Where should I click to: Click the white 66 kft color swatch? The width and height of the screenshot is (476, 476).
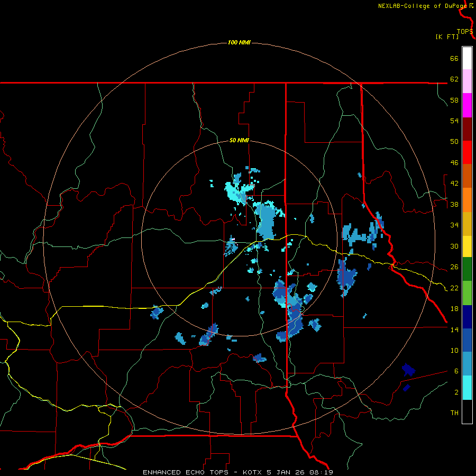(x=467, y=58)
